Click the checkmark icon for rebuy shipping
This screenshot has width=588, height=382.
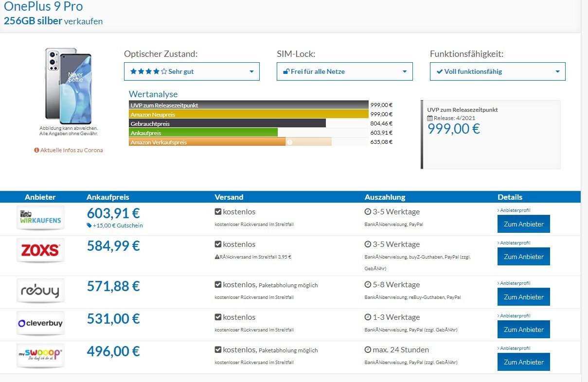click(218, 285)
